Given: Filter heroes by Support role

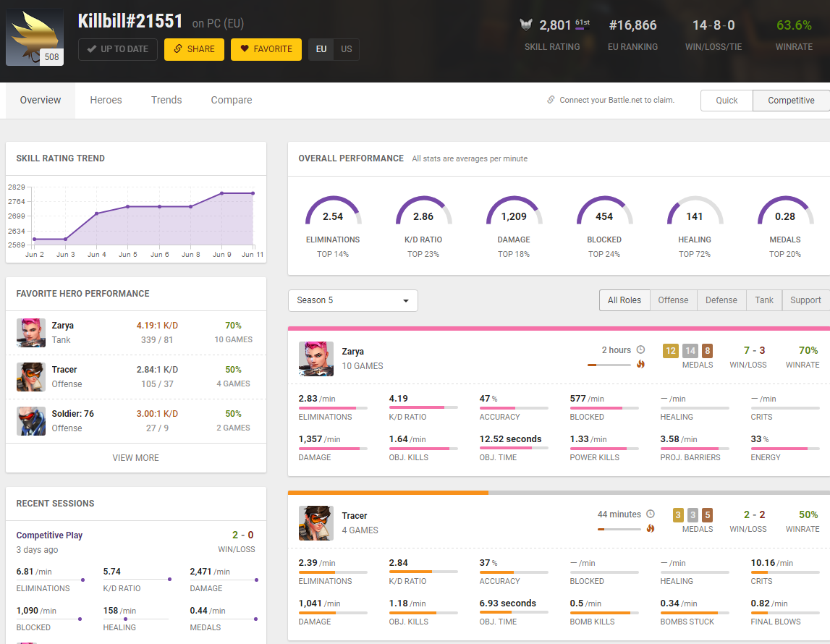Looking at the screenshot, I should (805, 300).
